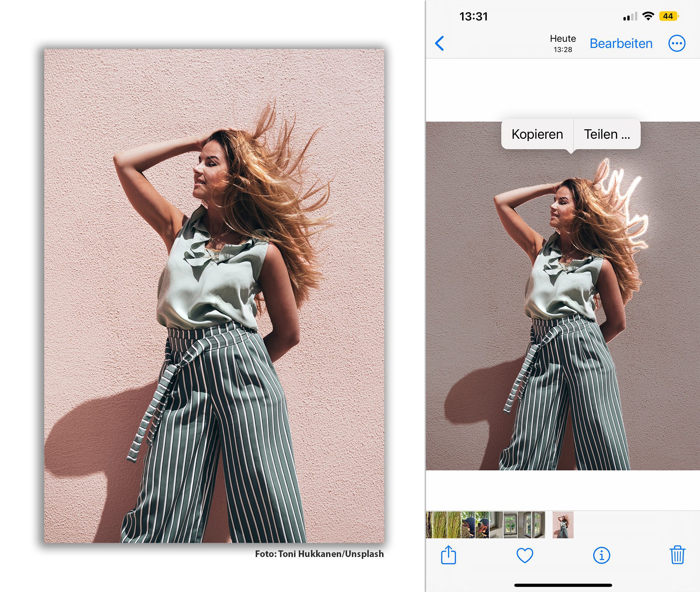Choose Teilen ... in the popup menu
700x592 pixels.
click(607, 134)
